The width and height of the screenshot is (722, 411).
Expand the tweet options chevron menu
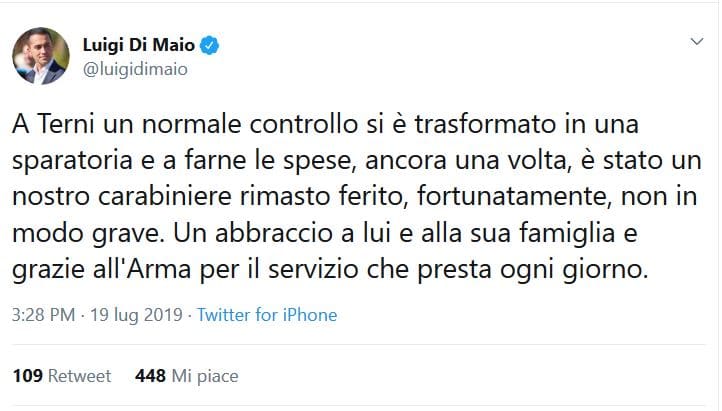(696, 44)
